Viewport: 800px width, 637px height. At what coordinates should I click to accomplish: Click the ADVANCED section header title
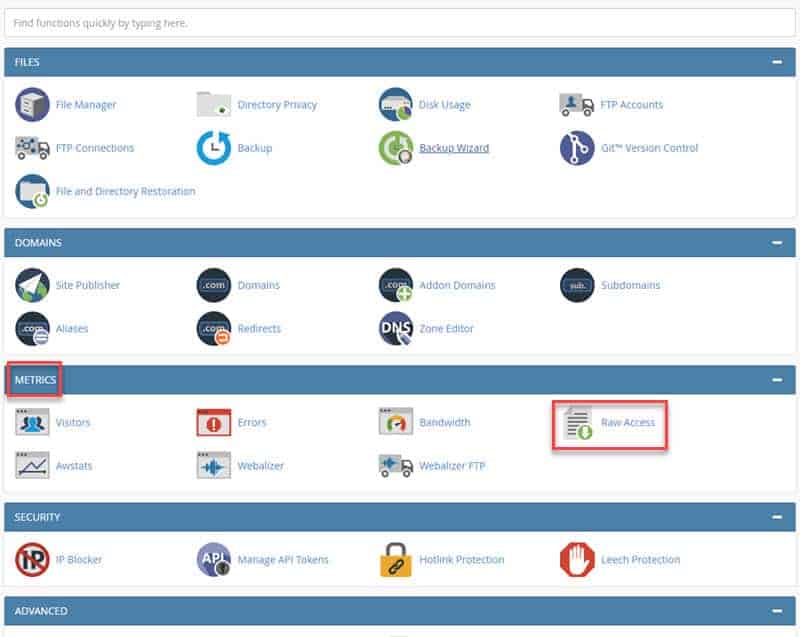click(41, 611)
